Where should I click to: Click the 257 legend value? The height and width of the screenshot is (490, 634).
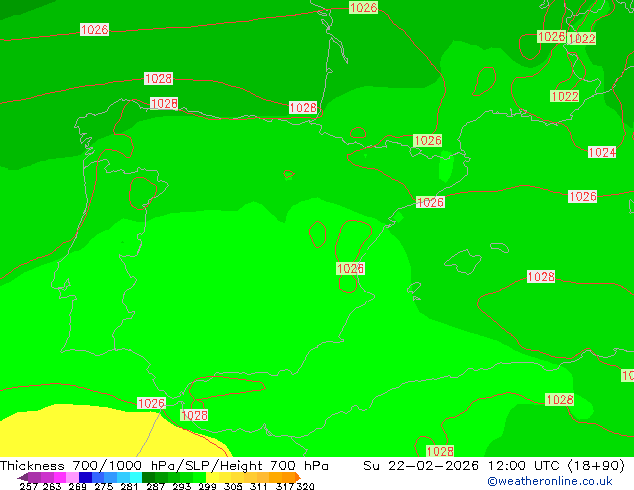(x=29, y=486)
